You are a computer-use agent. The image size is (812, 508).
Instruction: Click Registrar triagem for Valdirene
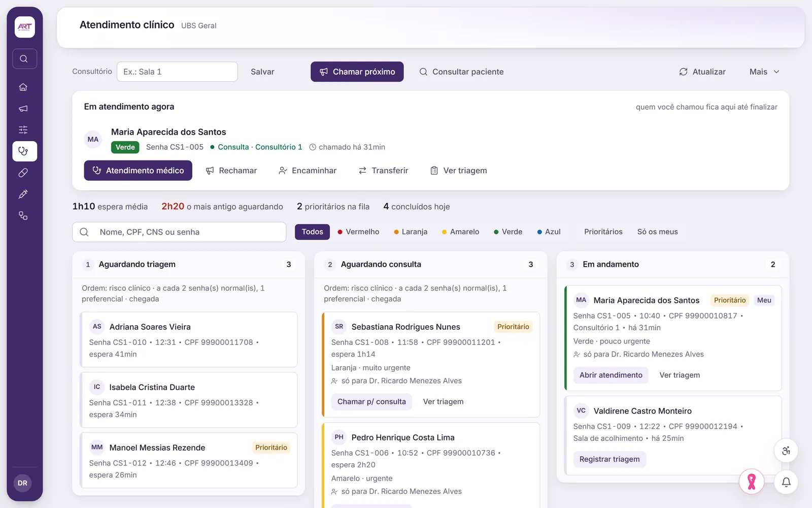coord(610,459)
